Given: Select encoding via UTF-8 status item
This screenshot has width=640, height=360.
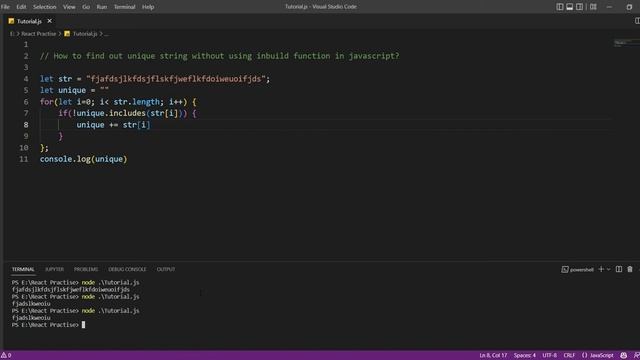Looking at the screenshot, I should pos(549,356).
